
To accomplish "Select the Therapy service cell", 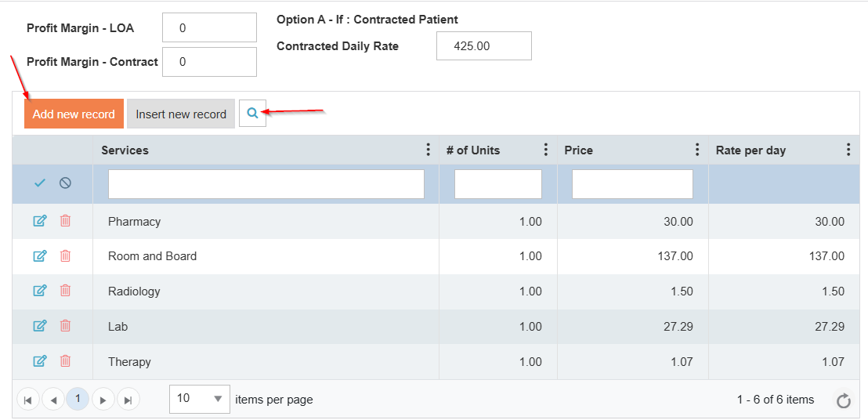I will pyautogui.click(x=266, y=362).
